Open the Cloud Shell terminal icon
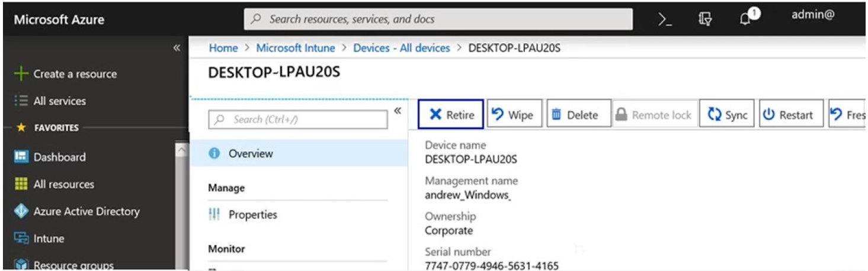This screenshot has height=271, width=868. (665, 20)
